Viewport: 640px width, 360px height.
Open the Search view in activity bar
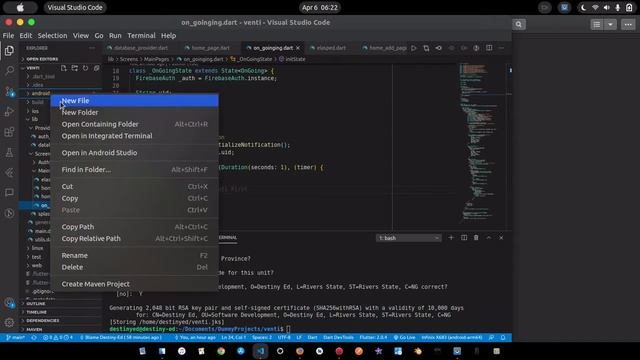9,71
